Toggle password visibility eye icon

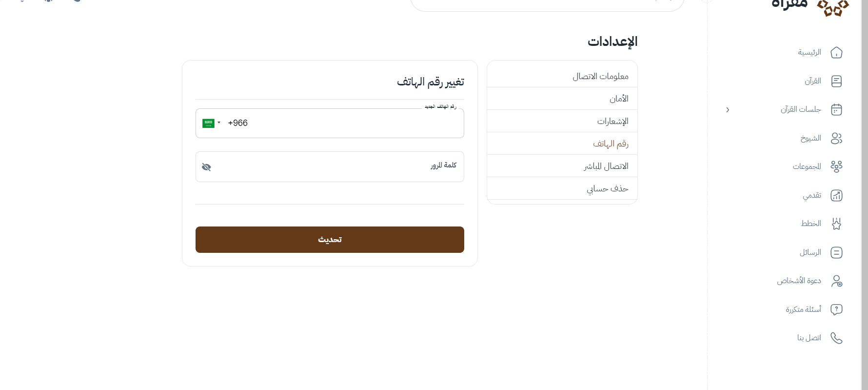(x=206, y=167)
